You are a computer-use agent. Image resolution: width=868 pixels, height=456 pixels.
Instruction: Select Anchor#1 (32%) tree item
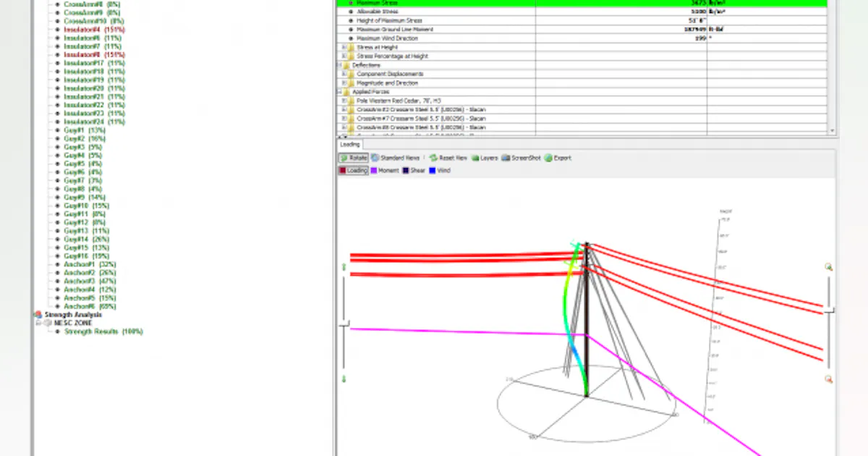[90, 264]
